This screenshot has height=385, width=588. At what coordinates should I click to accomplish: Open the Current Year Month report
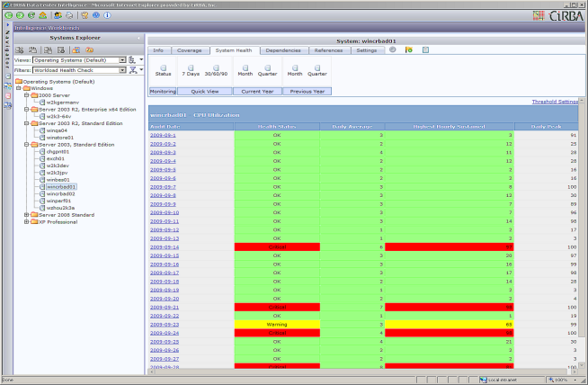click(245, 68)
